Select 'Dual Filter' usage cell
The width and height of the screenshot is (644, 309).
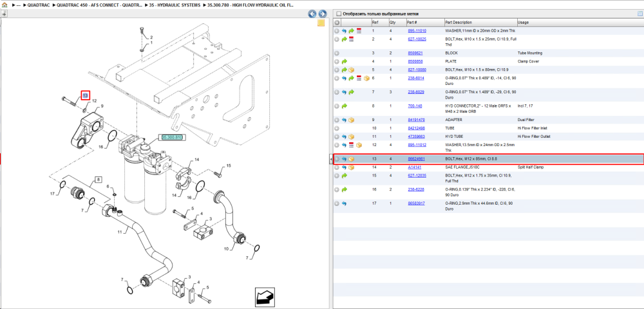(x=526, y=120)
